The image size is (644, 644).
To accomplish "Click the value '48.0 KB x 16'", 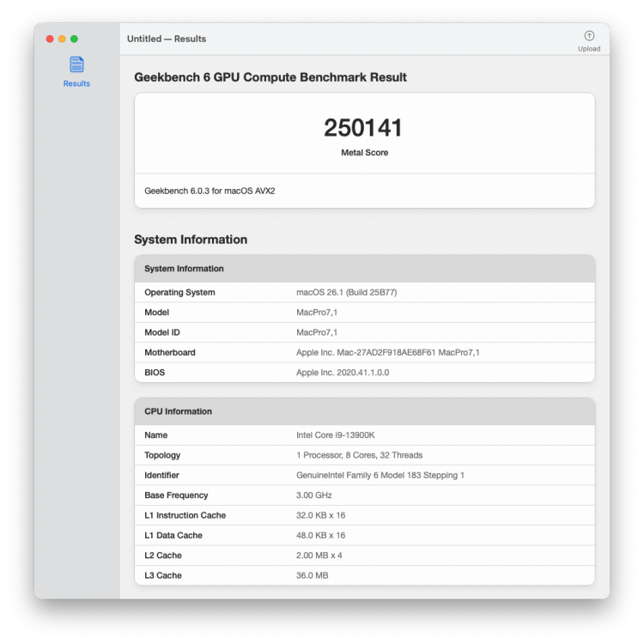I will point(321,536).
